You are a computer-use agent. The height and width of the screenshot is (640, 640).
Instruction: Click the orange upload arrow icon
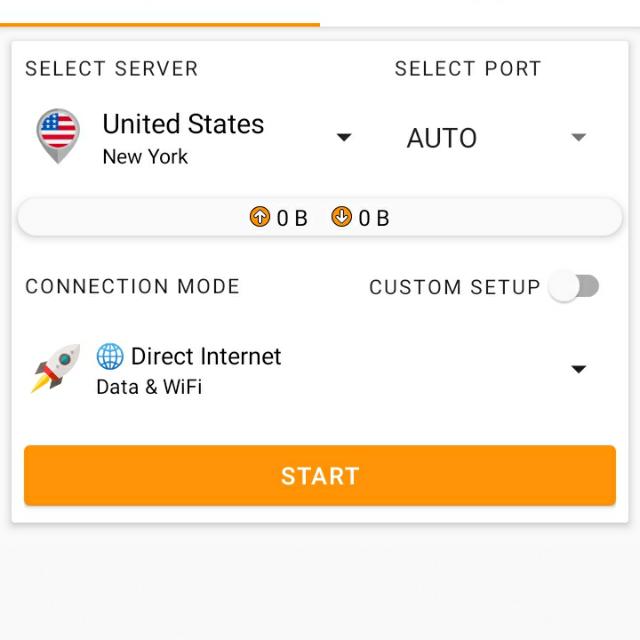(x=260, y=217)
